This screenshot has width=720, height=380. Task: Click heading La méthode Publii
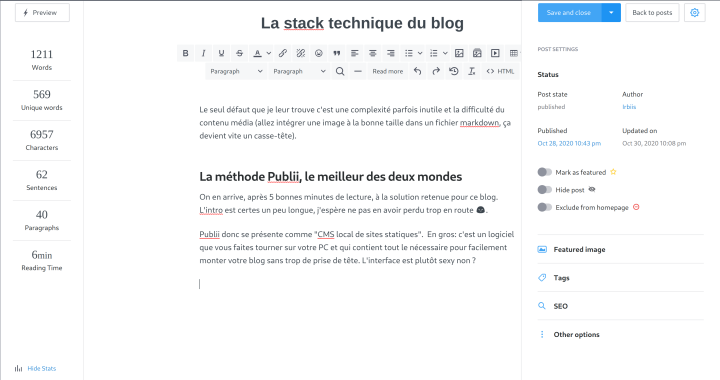point(331,177)
